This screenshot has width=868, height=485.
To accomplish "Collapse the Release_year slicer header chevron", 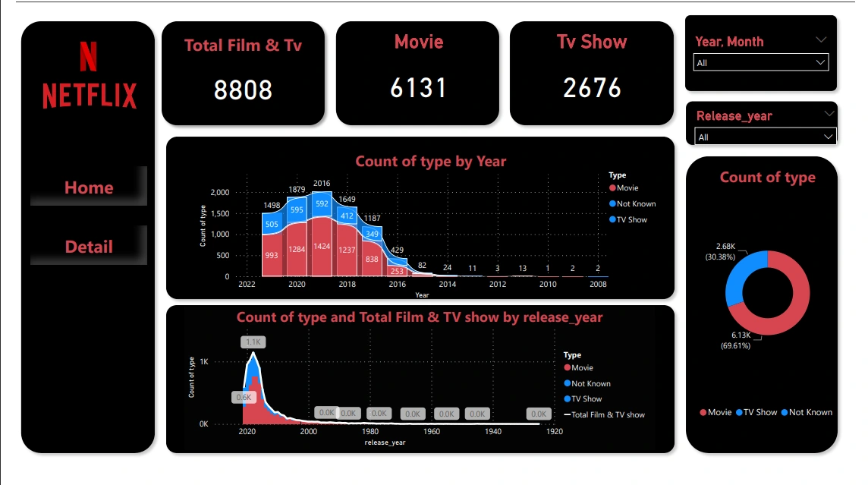I will [829, 114].
